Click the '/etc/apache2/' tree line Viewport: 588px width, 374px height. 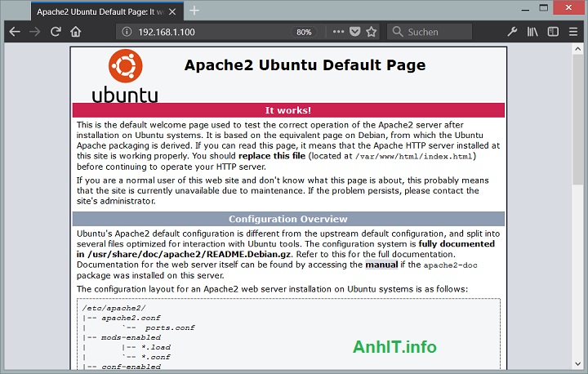[114, 309]
